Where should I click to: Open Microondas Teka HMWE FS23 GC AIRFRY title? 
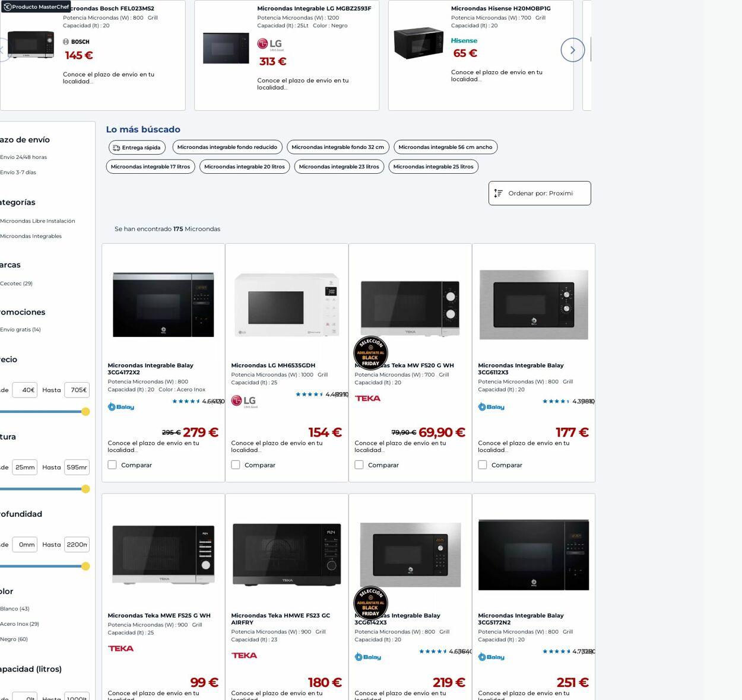281,619
